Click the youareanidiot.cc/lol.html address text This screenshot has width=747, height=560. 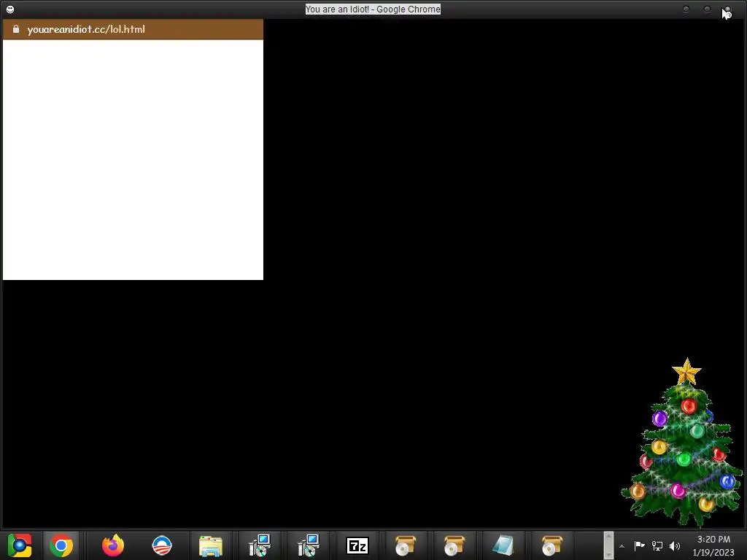[x=86, y=29]
